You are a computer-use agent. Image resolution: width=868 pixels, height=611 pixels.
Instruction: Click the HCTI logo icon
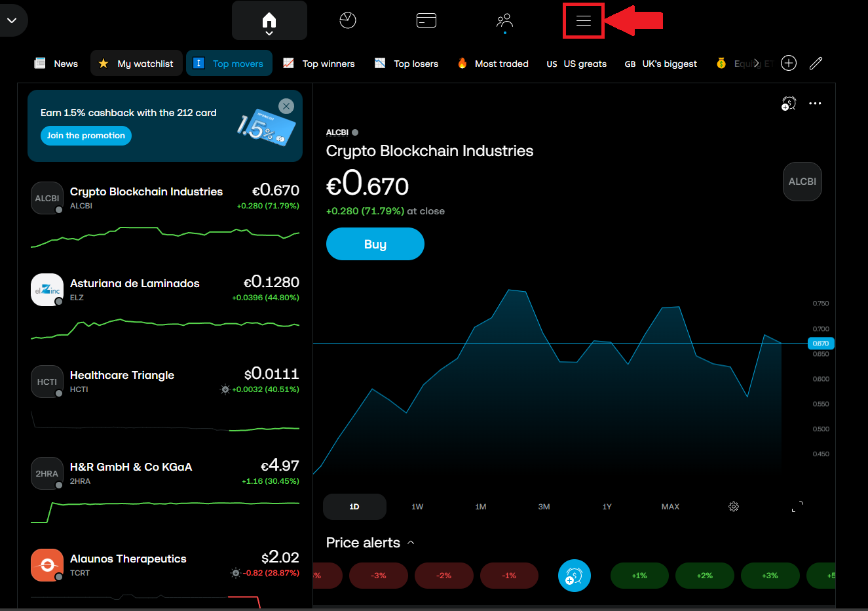tap(47, 382)
